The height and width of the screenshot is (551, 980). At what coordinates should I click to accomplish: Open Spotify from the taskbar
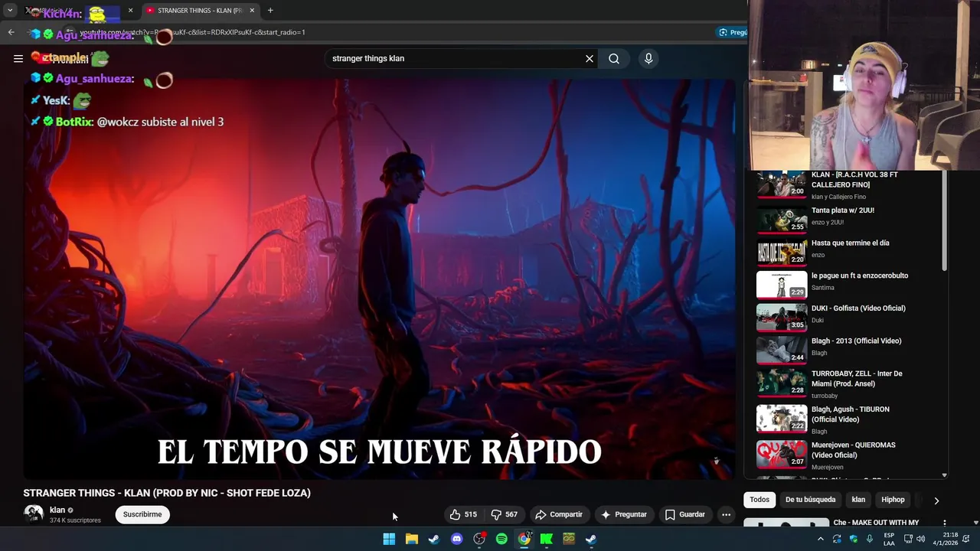[501, 539]
